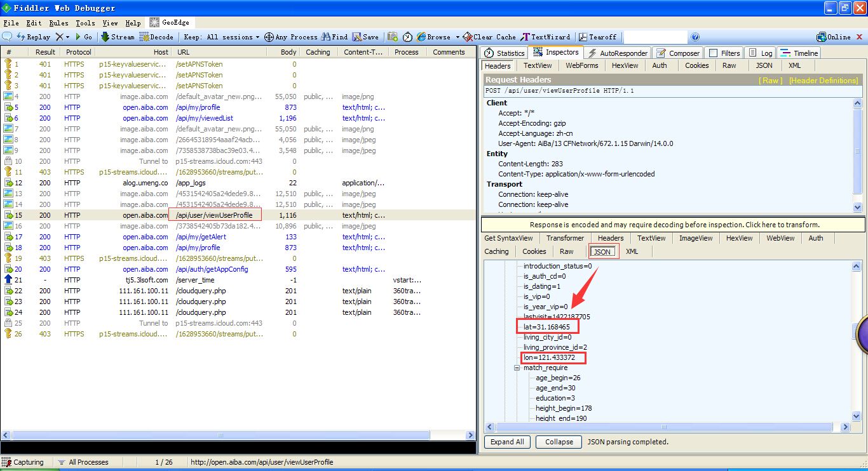Open Find sessions tool
This screenshot has width=868, height=471.
[335, 37]
